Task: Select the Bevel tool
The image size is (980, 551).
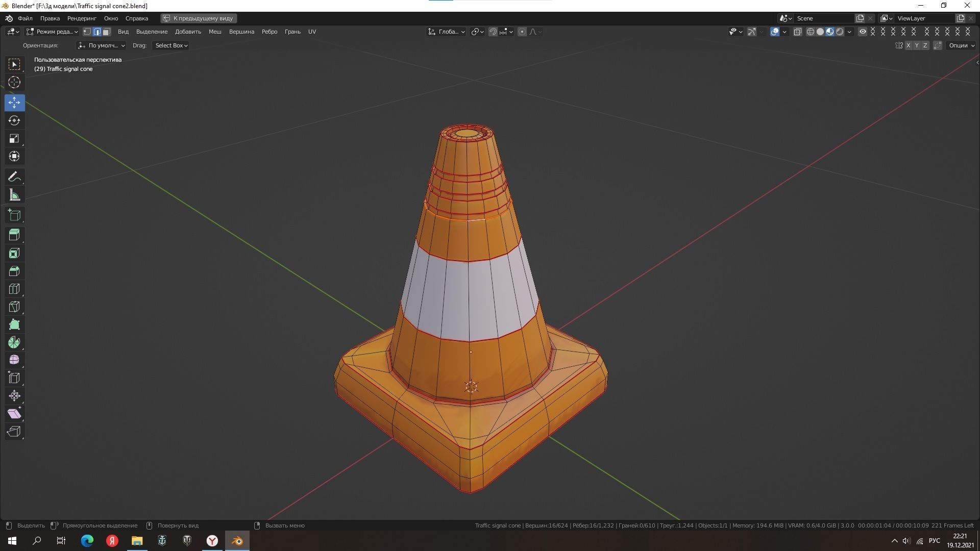Action: (x=14, y=271)
